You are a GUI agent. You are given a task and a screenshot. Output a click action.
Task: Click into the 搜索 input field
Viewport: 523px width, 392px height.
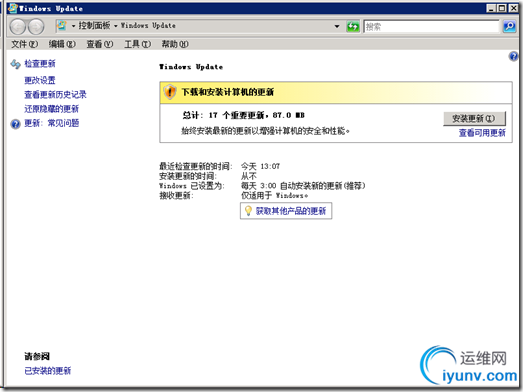coord(431,26)
